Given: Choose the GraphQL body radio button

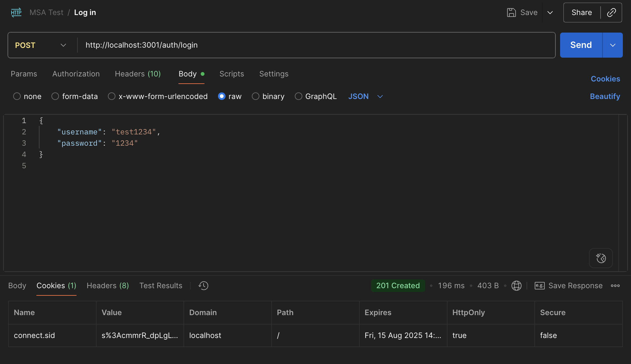Looking at the screenshot, I should [x=299, y=96].
